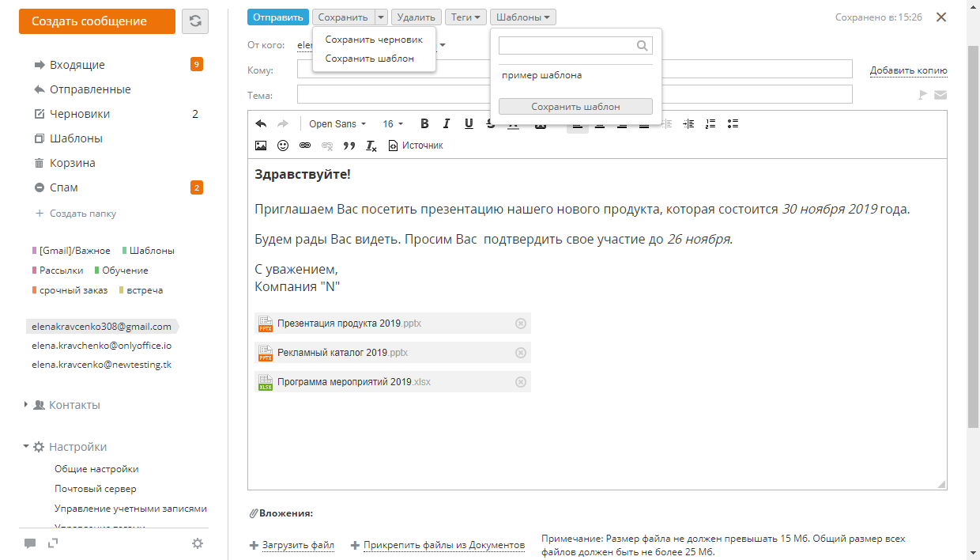
Task: Click the refresh mail button
Action: [195, 21]
